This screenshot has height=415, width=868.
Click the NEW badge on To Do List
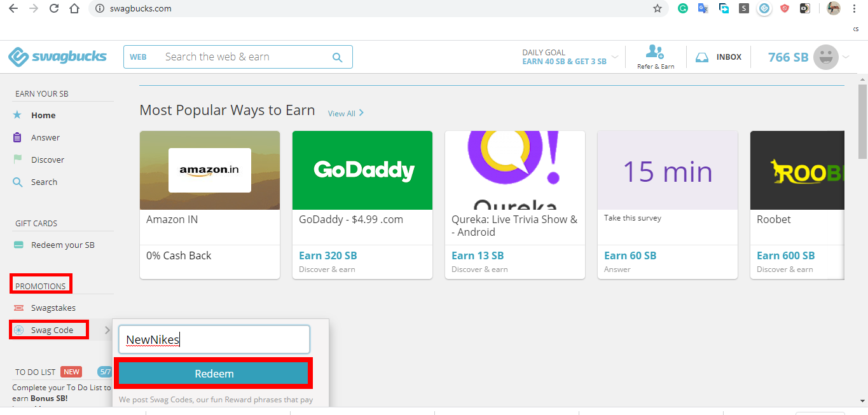tap(72, 372)
